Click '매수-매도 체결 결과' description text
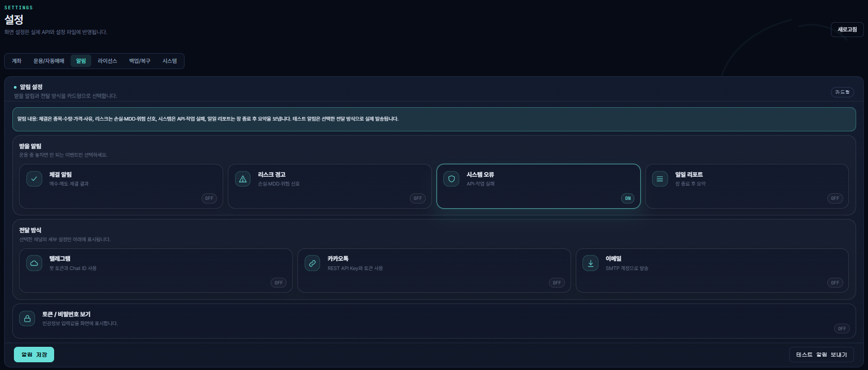868x370 pixels. [69, 184]
